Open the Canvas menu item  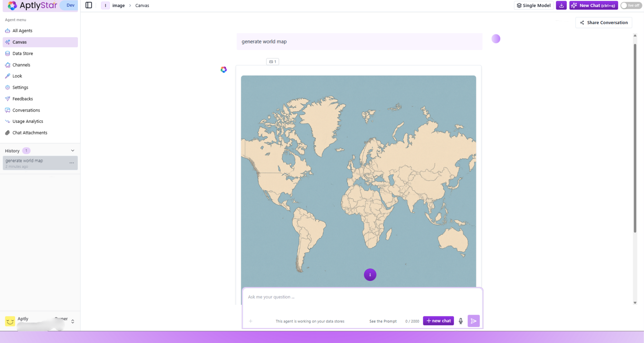[x=40, y=42]
